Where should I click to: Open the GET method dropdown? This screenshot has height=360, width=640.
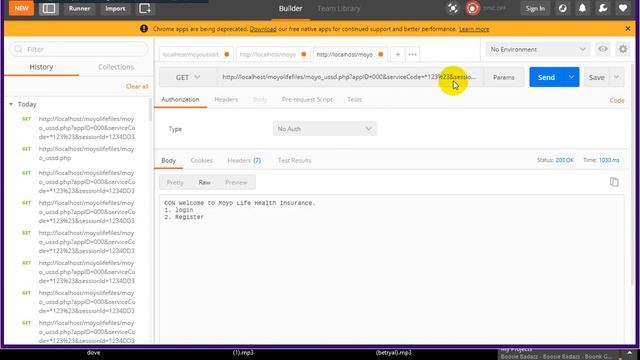188,77
